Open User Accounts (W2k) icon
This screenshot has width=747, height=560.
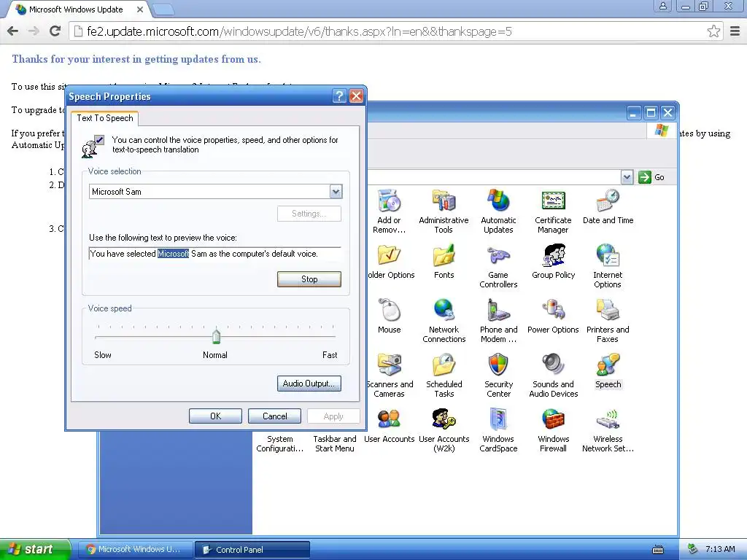click(x=444, y=430)
